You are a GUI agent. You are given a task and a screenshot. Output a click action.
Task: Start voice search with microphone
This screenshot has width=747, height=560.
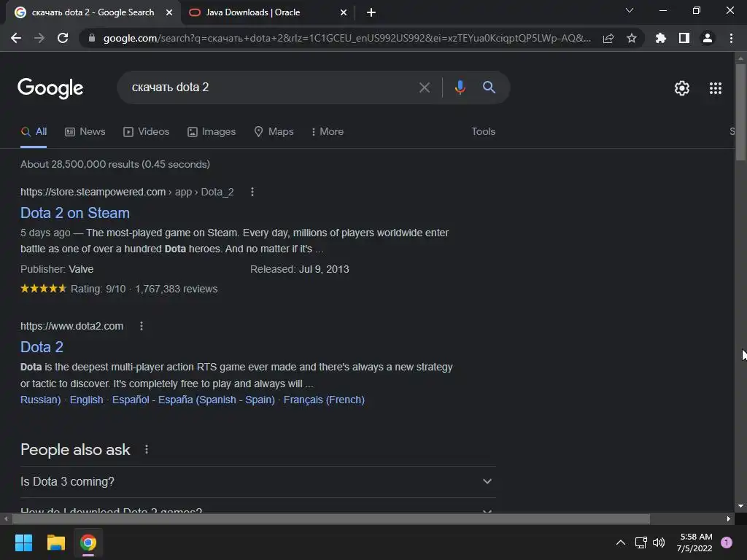click(460, 87)
